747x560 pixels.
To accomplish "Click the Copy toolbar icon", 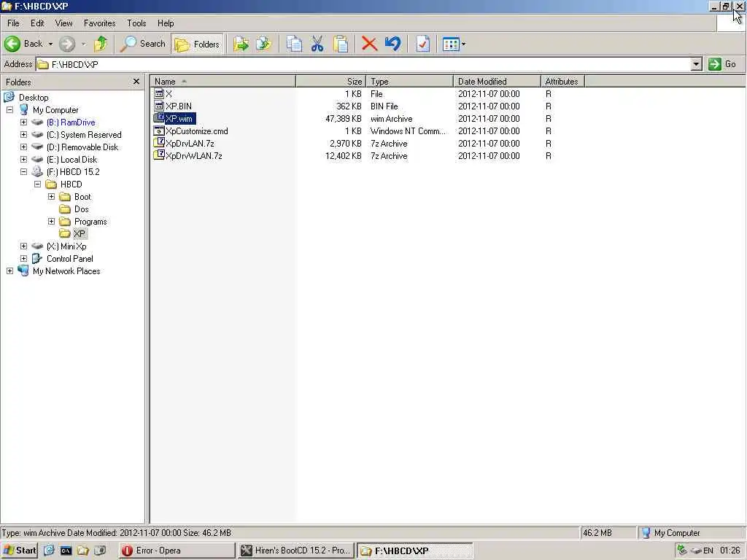I will [294, 44].
